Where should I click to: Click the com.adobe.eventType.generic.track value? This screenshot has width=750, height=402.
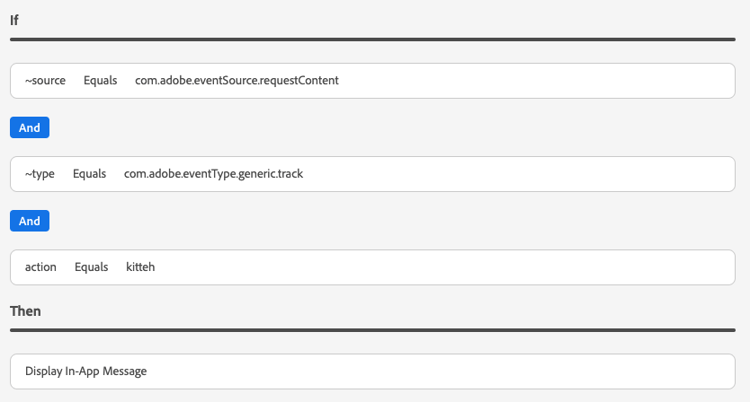tap(213, 174)
